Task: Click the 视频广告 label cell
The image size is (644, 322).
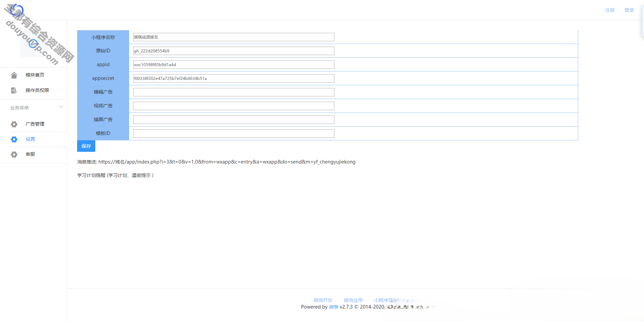Action: click(103, 106)
